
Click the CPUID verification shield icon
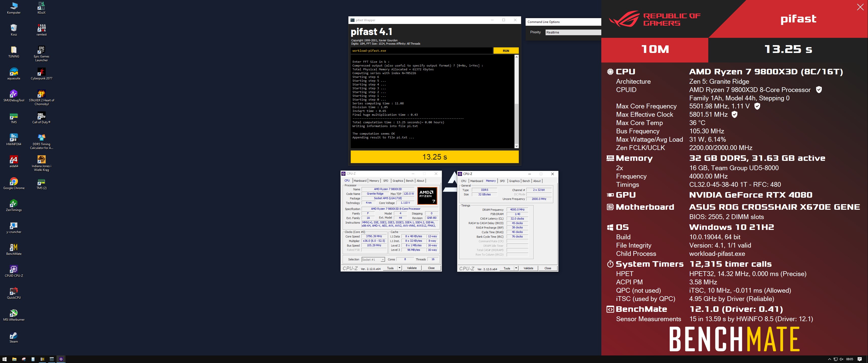(x=819, y=89)
